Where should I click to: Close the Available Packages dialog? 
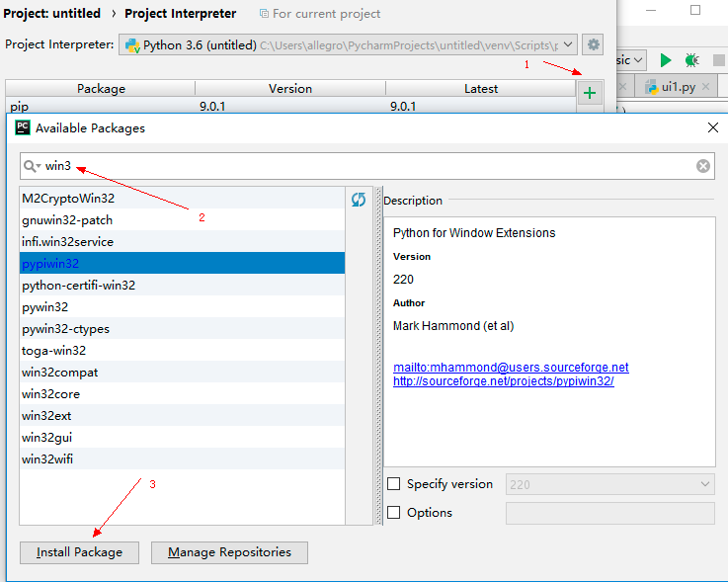(713, 127)
